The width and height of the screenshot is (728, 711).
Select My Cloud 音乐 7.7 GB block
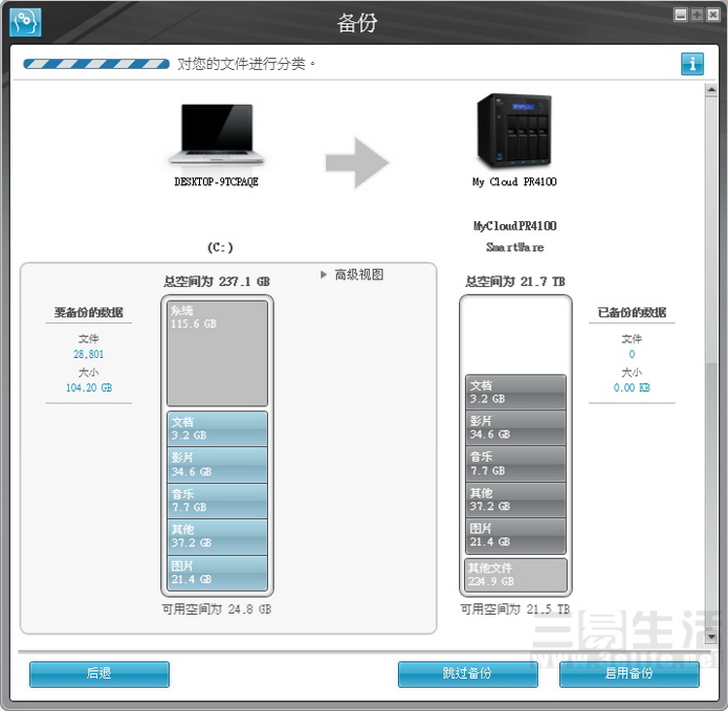(x=515, y=464)
